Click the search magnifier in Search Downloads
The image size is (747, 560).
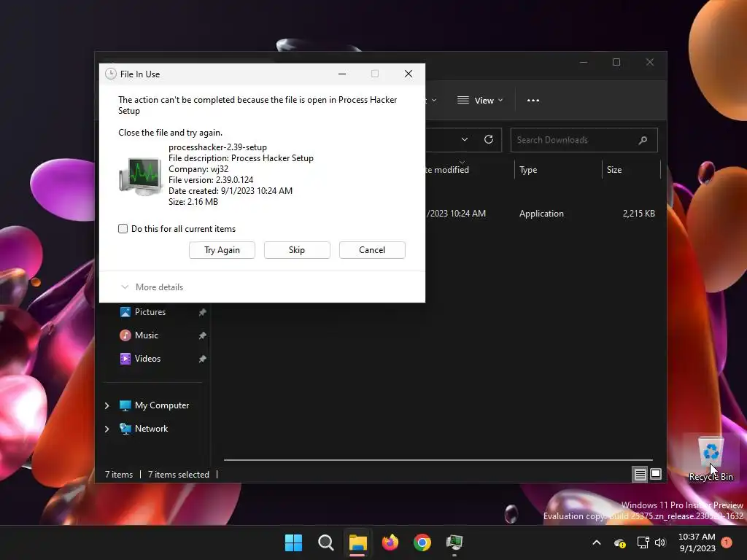pyautogui.click(x=643, y=140)
